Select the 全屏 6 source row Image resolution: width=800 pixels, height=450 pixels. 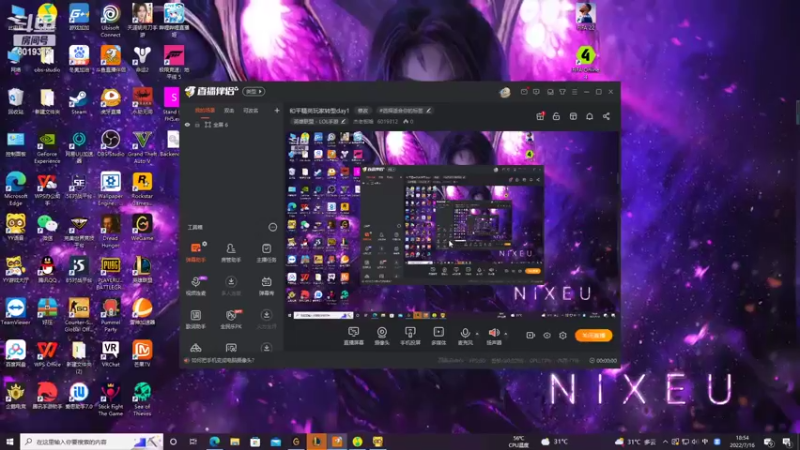pyautogui.click(x=232, y=124)
